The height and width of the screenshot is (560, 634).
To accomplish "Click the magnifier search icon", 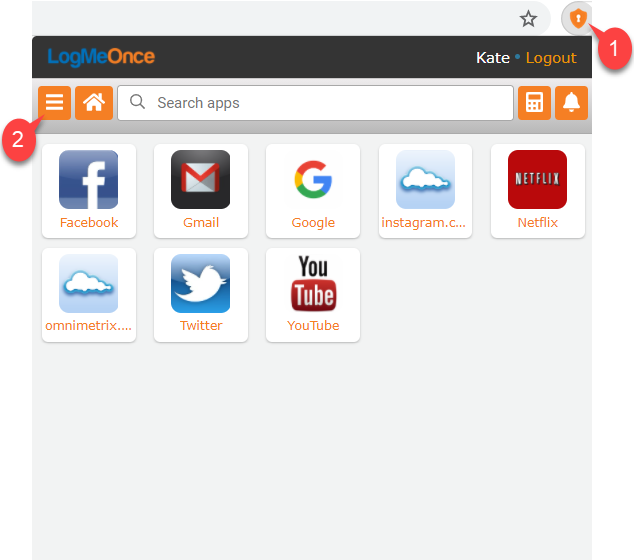I will point(137,102).
